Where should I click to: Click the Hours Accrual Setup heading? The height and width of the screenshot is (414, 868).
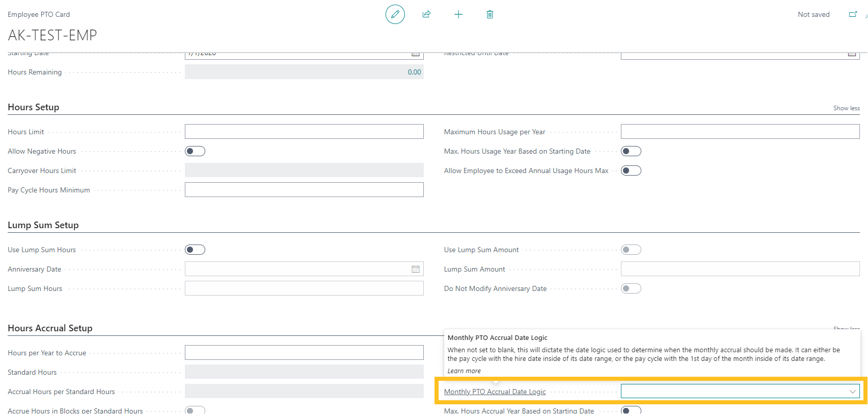(x=50, y=328)
